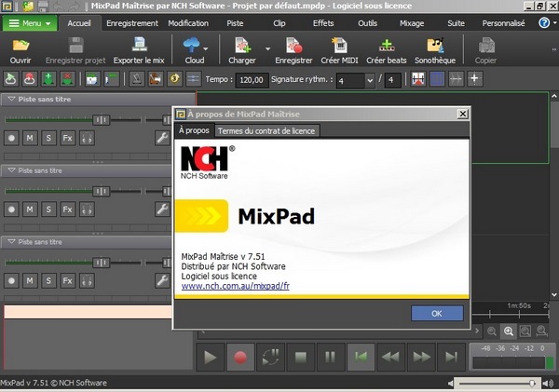This screenshot has height=392, width=559.
Task: Click the second track volume fader
Action: [102, 192]
